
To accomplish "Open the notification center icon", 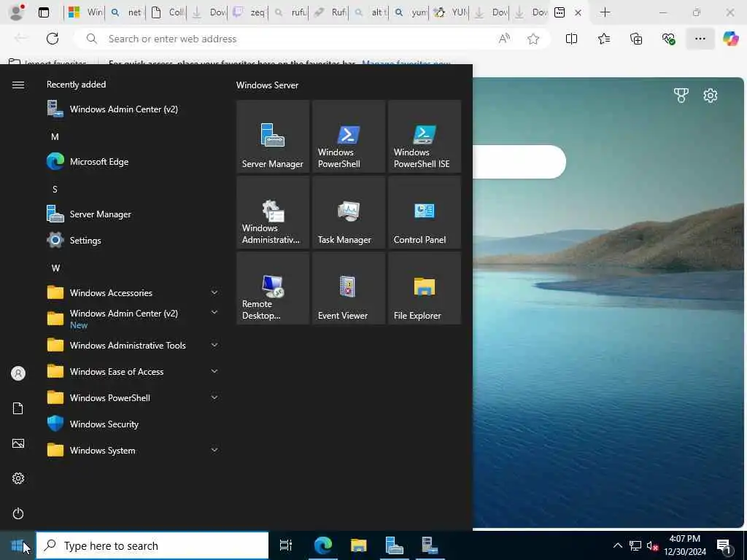I will click(724, 546).
